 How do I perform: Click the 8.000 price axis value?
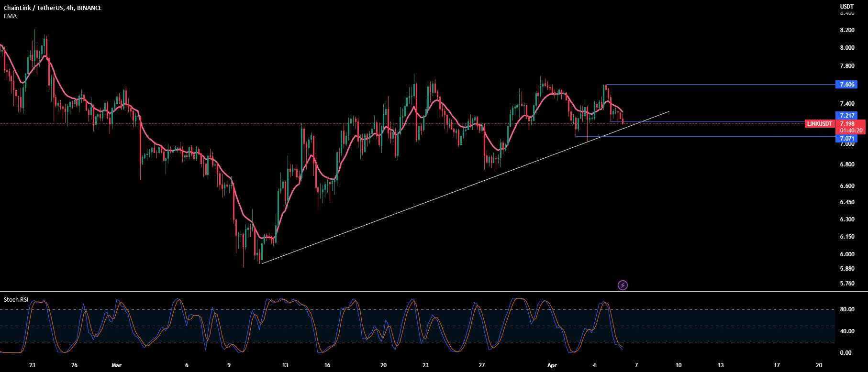tap(847, 48)
